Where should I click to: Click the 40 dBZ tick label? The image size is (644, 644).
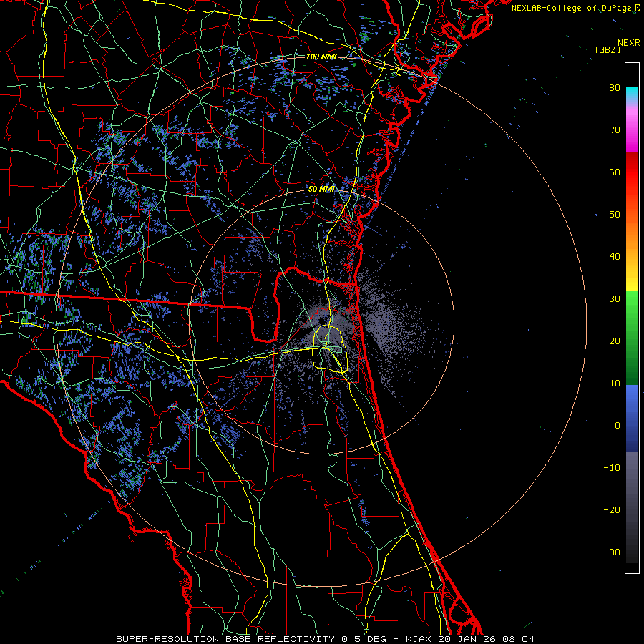(615, 257)
